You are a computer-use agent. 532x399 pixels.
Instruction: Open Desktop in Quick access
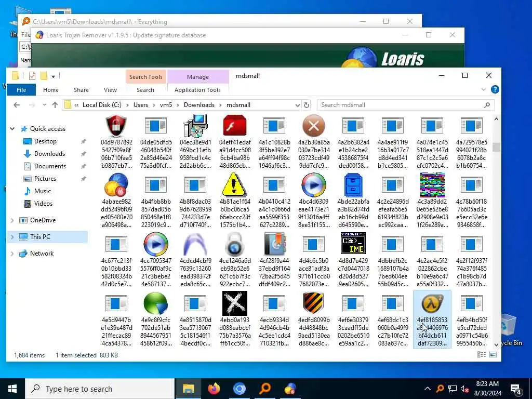(x=45, y=141)
